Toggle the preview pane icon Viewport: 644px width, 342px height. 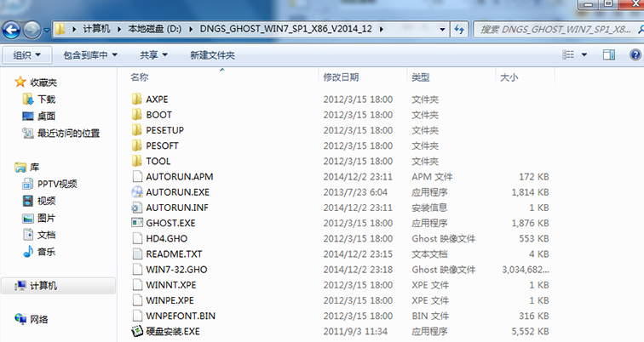609,55
